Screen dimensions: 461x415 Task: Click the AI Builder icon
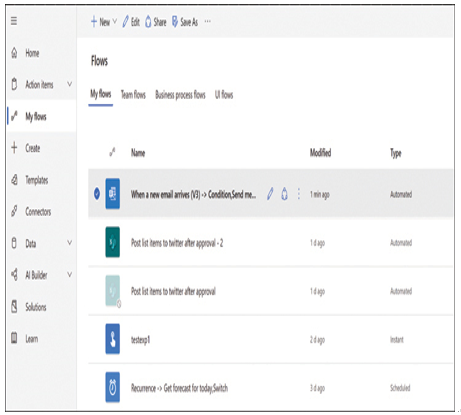(14, 275)
